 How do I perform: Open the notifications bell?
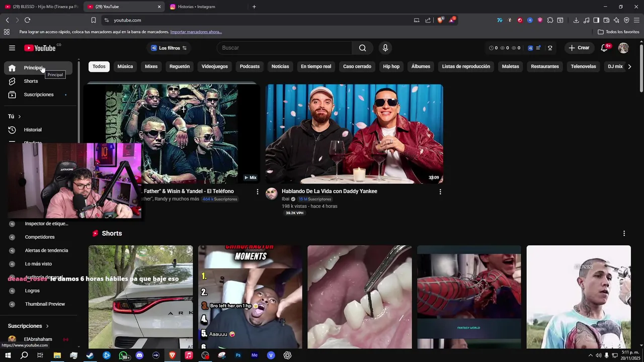pos(604,48)
